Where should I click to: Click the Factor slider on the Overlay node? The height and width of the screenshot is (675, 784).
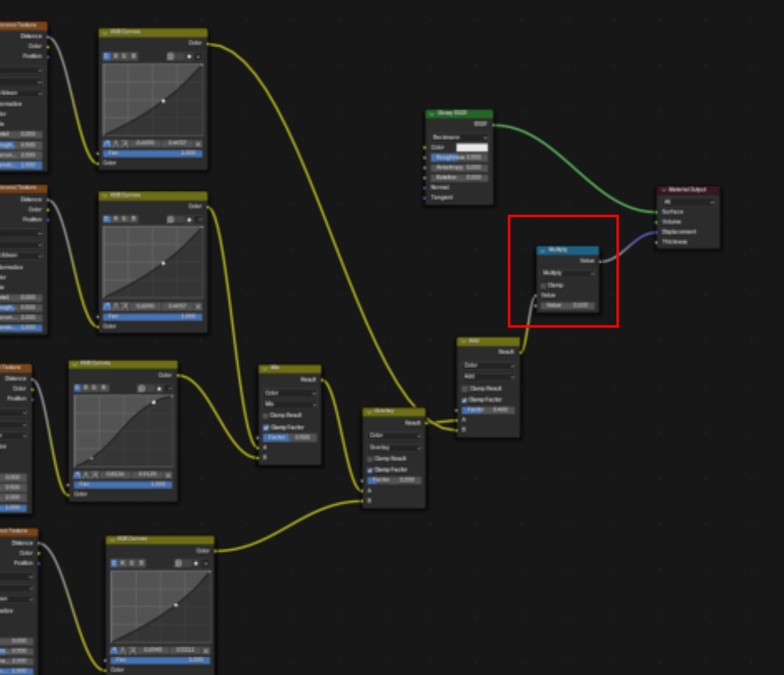coord(394,480)
